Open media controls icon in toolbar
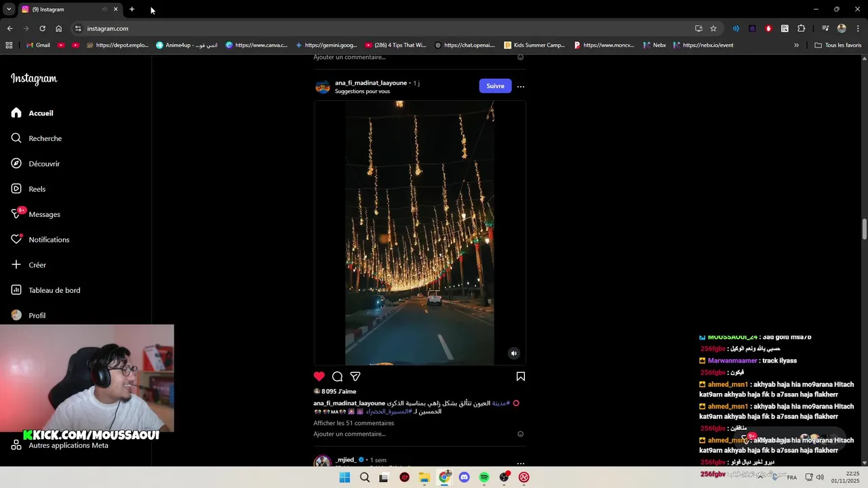Screen dimensions: 868x488 click(x=825, y=28)
